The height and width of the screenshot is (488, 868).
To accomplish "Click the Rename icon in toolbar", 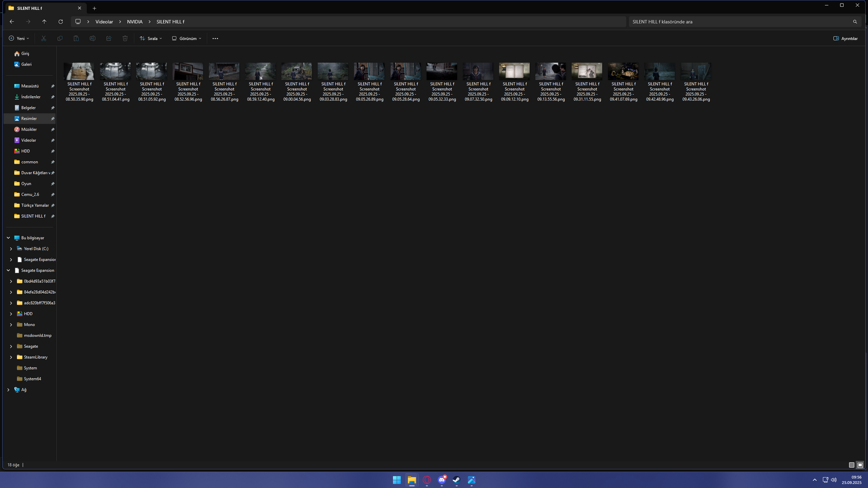I will 93,38.
